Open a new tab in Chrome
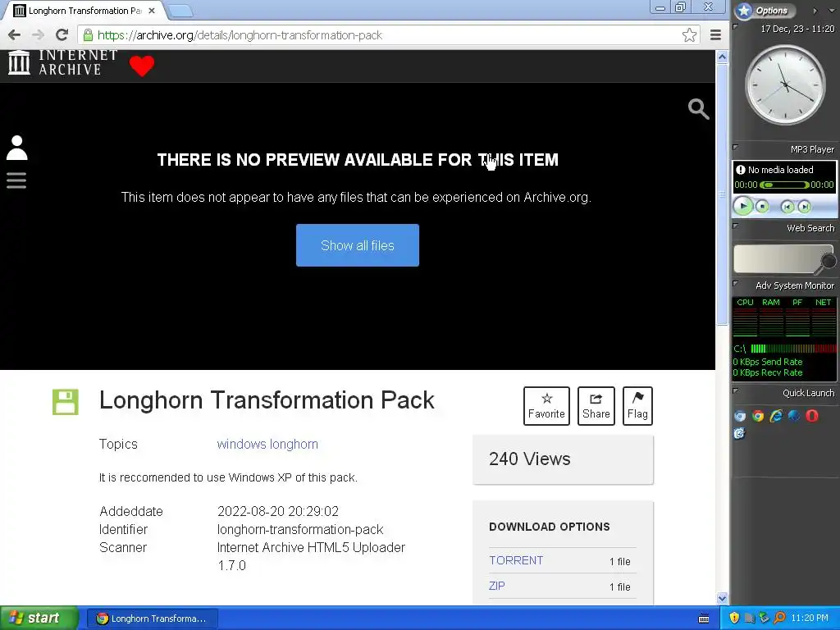 180,11
